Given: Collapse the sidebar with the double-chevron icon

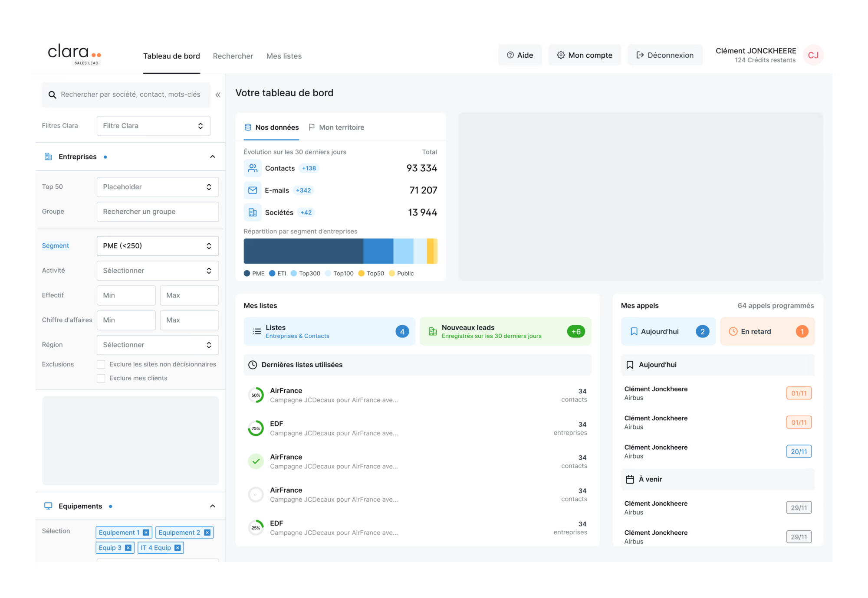Looking at the screenshot, I should tap(218, 95).
